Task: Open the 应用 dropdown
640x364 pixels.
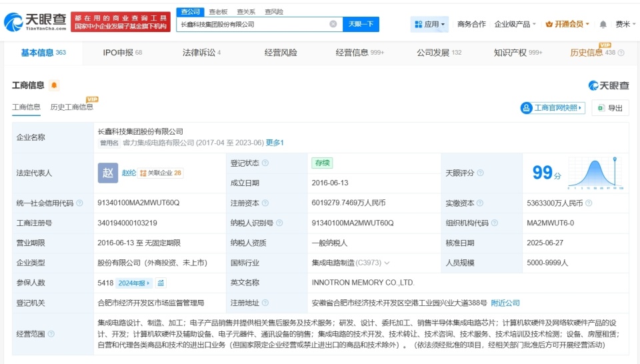Action: pos(429,25)
